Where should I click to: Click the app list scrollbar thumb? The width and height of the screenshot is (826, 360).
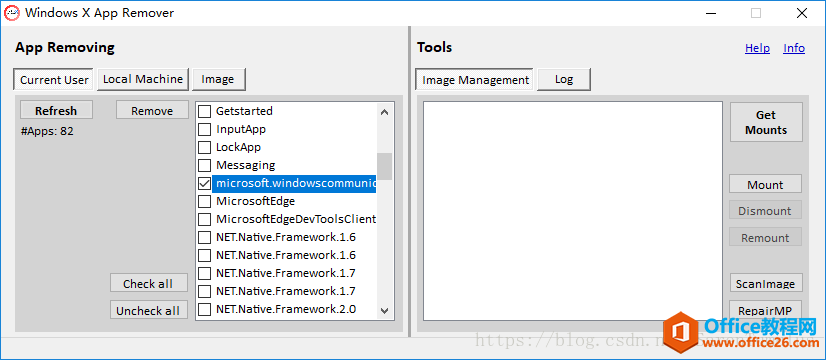pos(385,167)
